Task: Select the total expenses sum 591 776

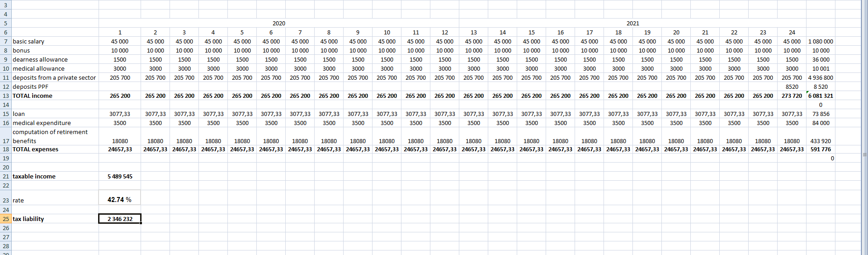Action: (x=821, y=149)
